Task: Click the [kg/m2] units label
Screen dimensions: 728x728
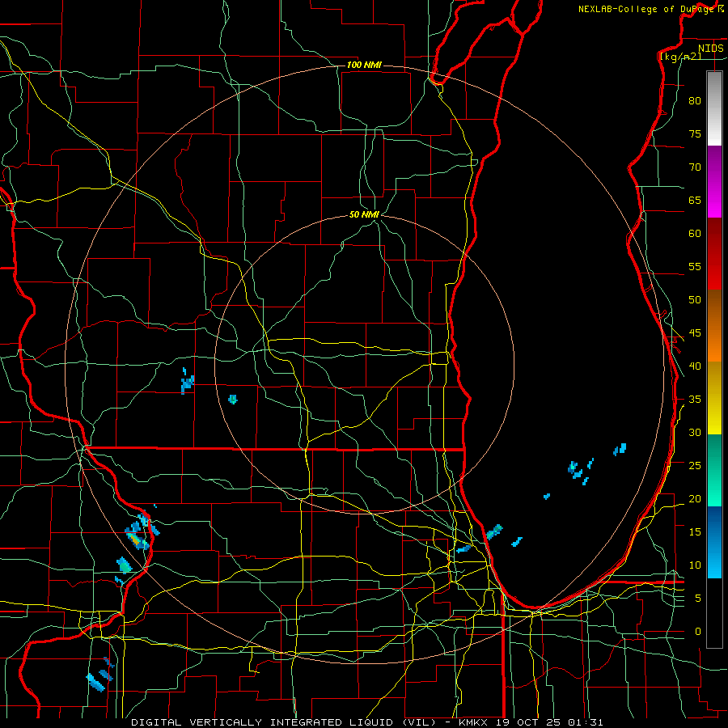Action: (x=680, y=57)
